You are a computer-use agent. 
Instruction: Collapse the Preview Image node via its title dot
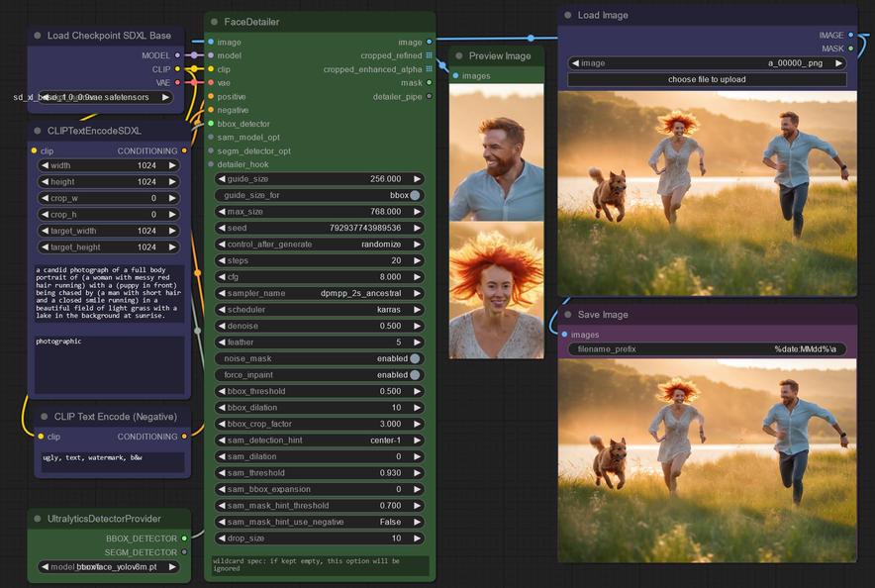coord(458,55)
